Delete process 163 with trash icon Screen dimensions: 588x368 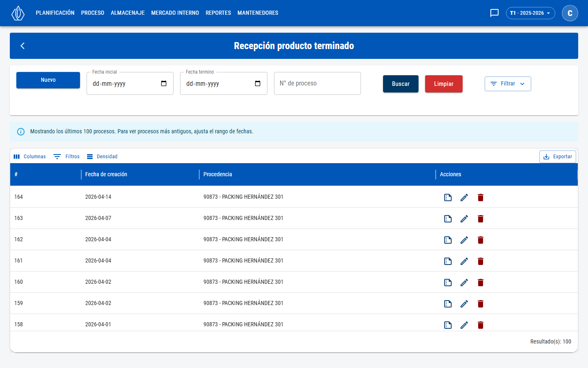coord(481,219)
